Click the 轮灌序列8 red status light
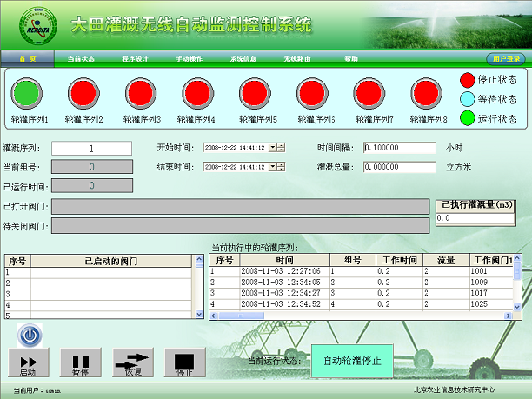 (426, 92)
